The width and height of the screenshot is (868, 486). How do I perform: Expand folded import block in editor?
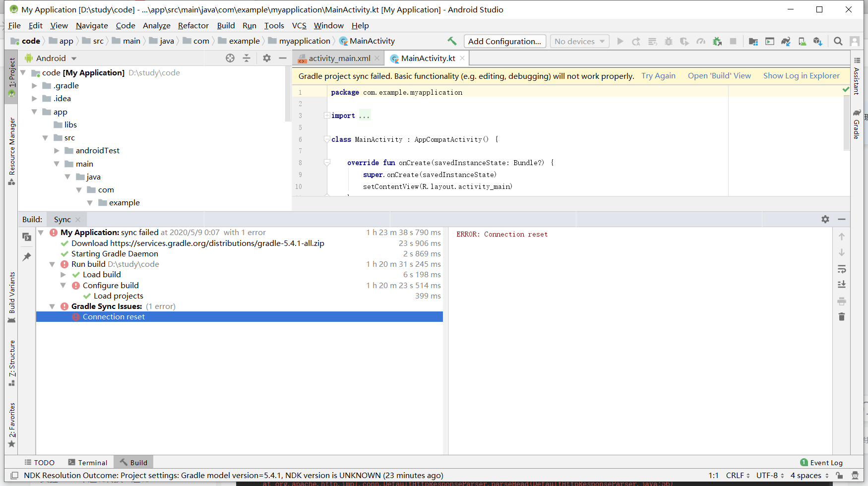click(327, 116)
